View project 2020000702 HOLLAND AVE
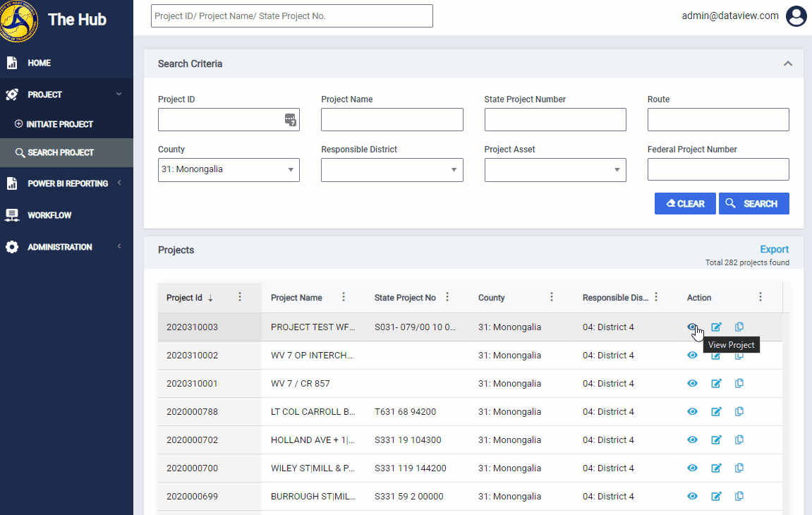Viewport: 812px width, 515px height. point(692,440)
